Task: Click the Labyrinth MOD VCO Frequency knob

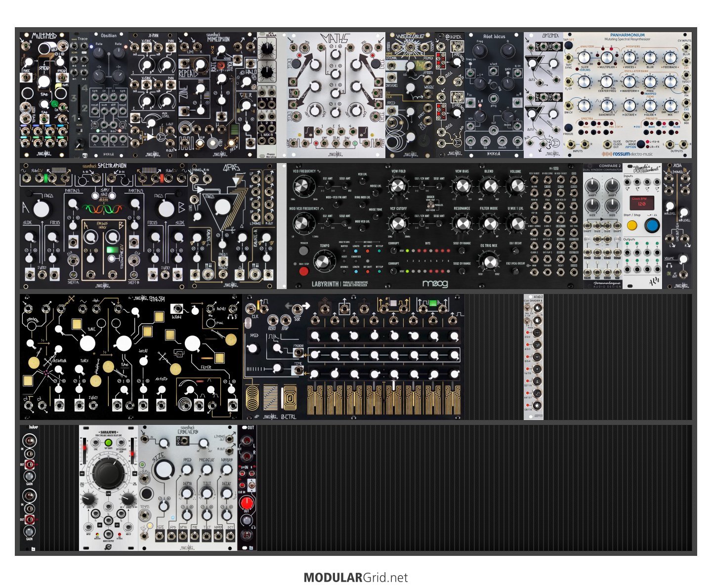Action: pyautogui.click(x=301, y=224)
